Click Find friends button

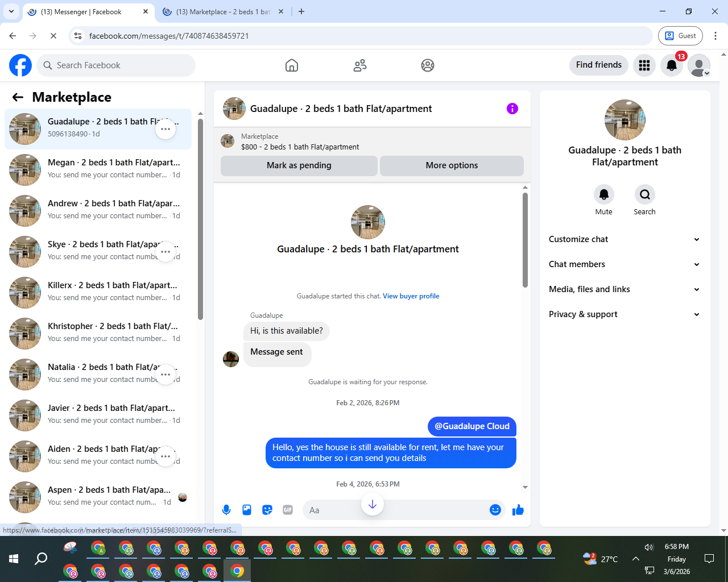pos(599,65)
